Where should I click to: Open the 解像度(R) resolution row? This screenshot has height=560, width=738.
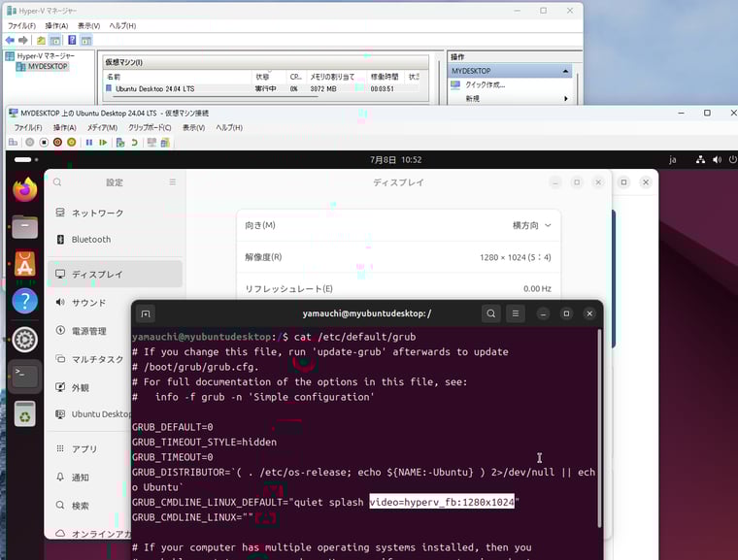(398, 257)
